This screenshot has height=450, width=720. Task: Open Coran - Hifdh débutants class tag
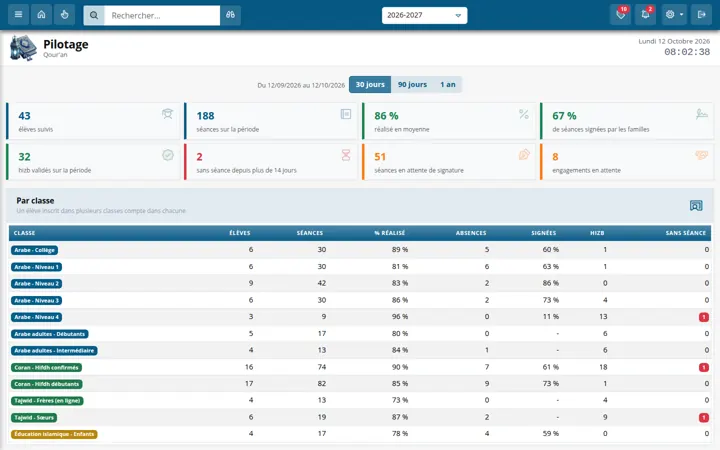point(47,384)
